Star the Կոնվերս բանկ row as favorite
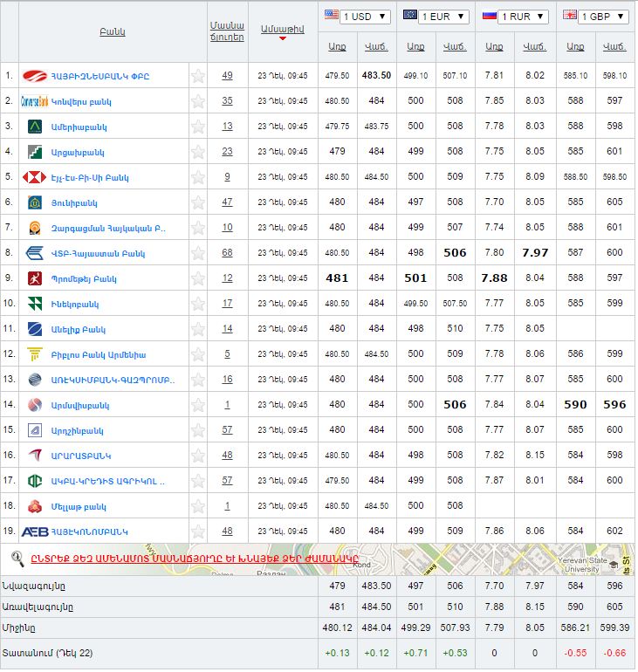The image size is (638, 672). point(198,101)
